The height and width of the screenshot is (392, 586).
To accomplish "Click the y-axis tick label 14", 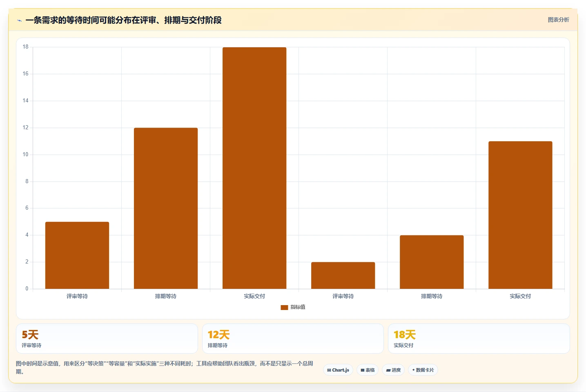I will click(x=26, y=101).
